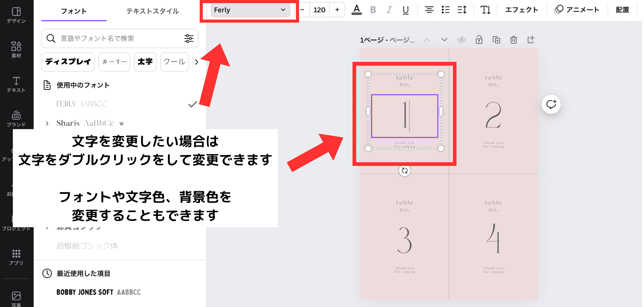Open the 素材 elements panel
The width and height of the screenshot is (644, 307).
click(x=16, y=50)
